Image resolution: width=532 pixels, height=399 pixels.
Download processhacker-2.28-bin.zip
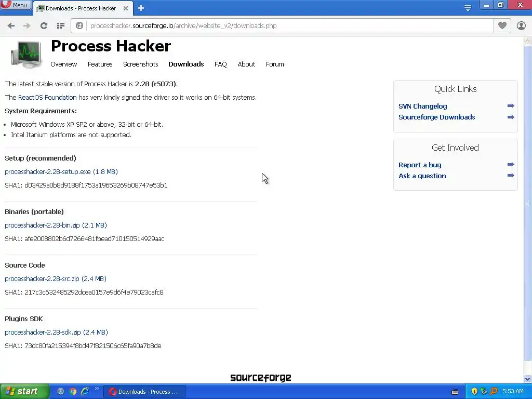coord(56,225)
